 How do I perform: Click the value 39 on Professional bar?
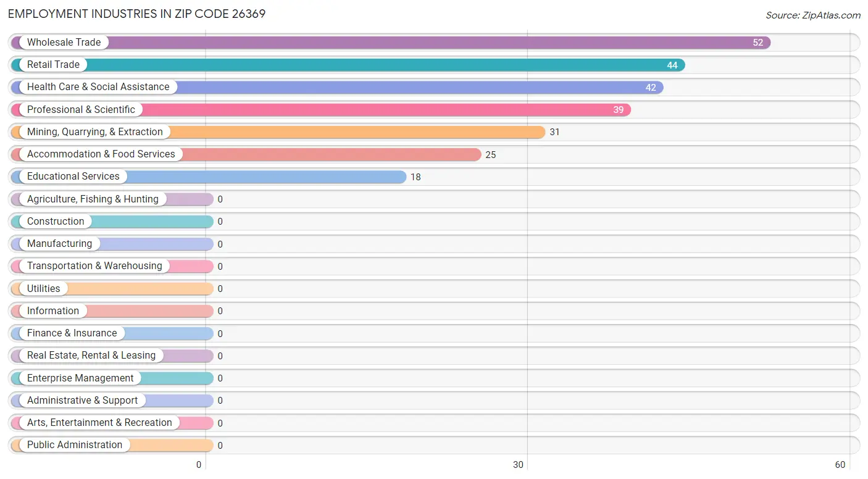pyautogui.click(x=618, y=110)
